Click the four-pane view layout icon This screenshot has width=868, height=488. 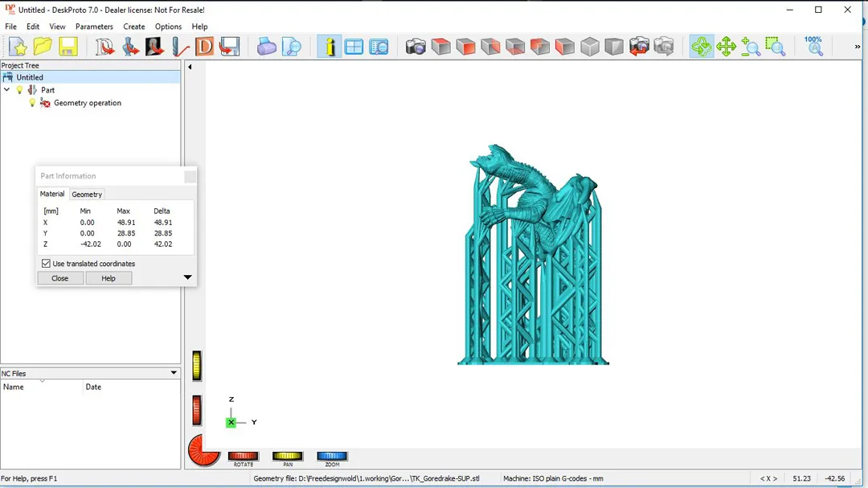354,47
